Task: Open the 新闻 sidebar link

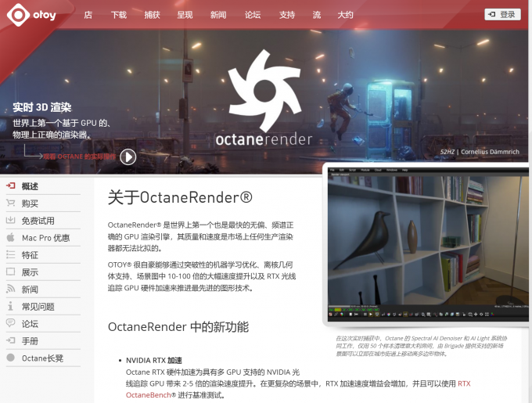Action: point(30,290)
